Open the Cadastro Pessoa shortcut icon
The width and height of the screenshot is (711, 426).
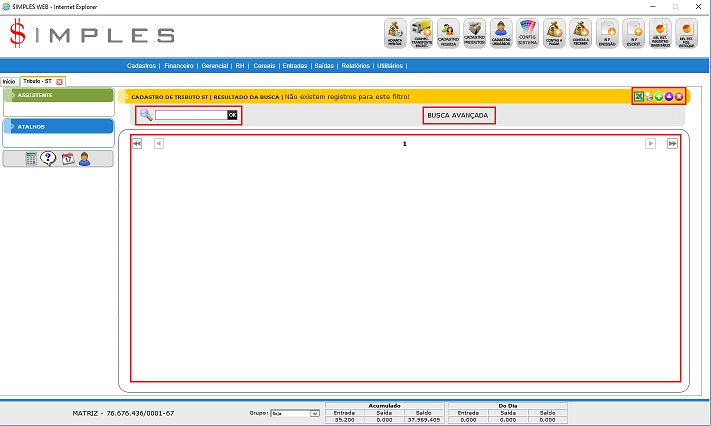tap(448, 34)
